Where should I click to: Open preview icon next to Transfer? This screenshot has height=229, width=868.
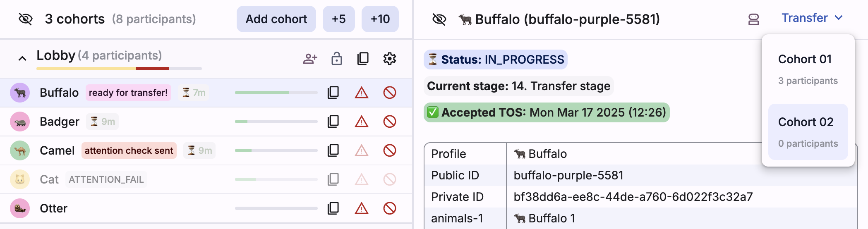tap(753, 19)
